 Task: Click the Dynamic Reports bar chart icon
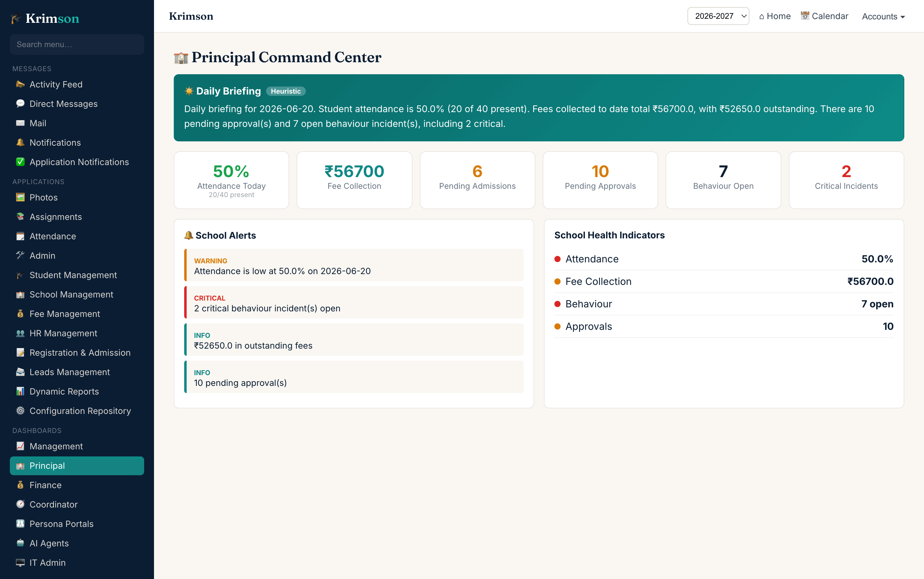20,391
